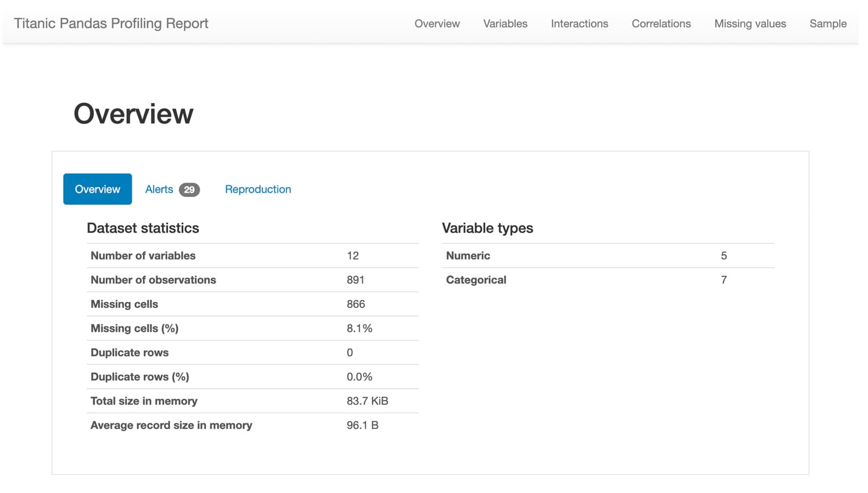Select the Categorical count value 7

click(724, 280)
